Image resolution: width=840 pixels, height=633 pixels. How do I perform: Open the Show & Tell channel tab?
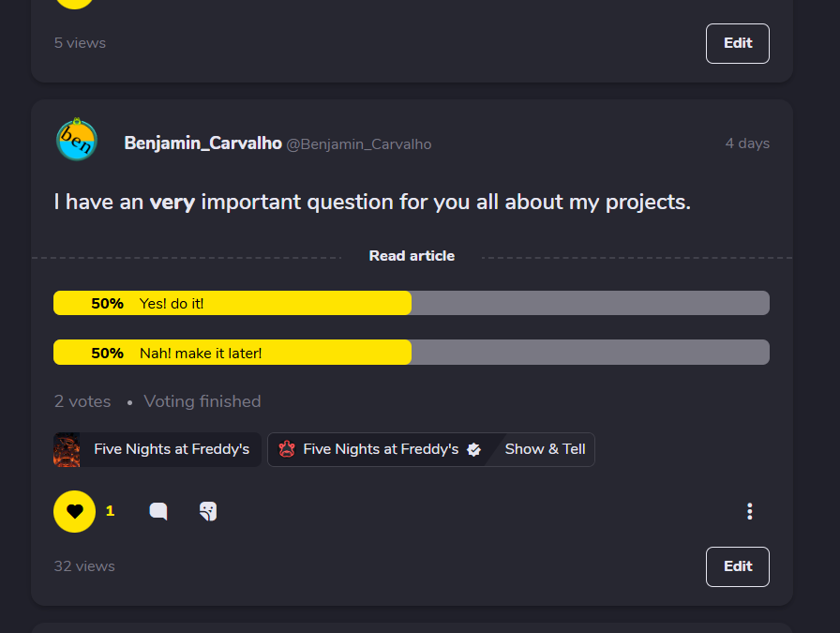coord(545,449)
